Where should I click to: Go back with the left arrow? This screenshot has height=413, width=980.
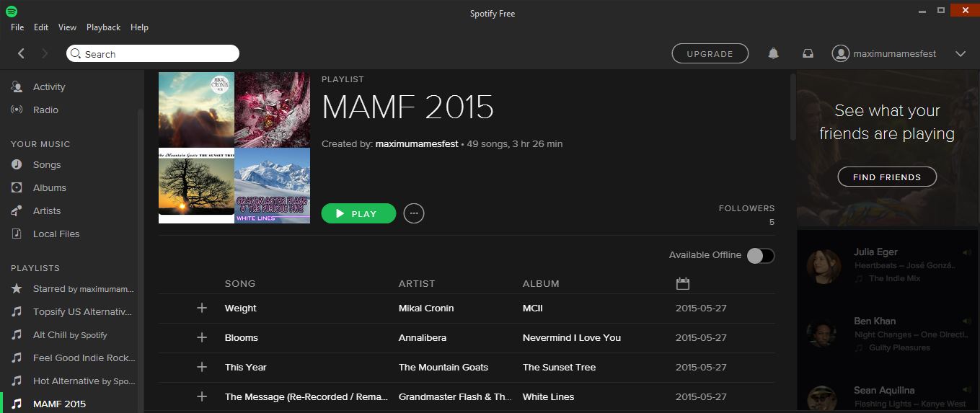[x=21, y=54]
